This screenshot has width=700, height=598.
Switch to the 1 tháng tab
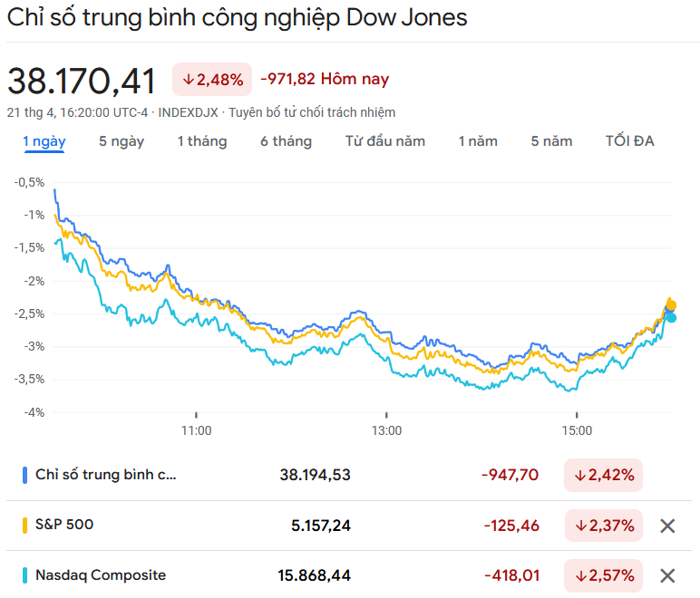(201, 141)
